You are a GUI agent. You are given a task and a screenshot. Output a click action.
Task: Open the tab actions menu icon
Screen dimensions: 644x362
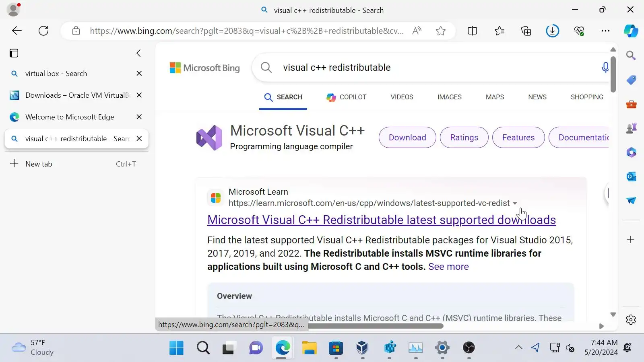click(x=14, y=53)
